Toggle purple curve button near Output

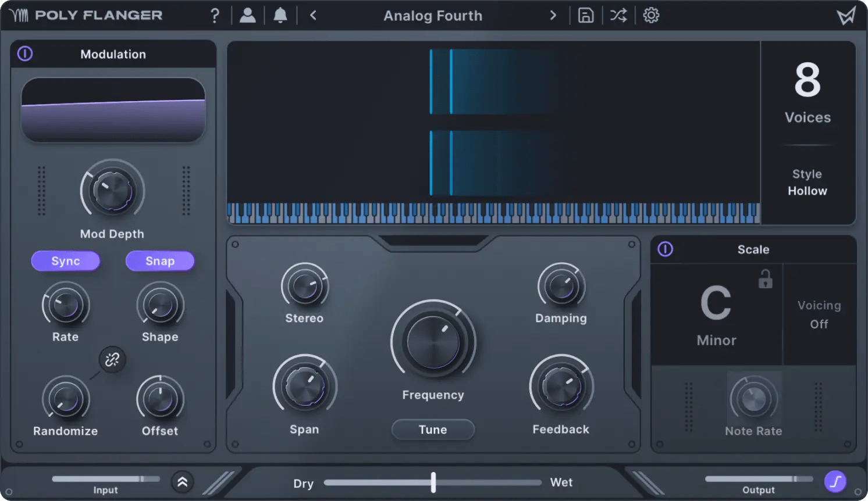[x=835, y=481]
